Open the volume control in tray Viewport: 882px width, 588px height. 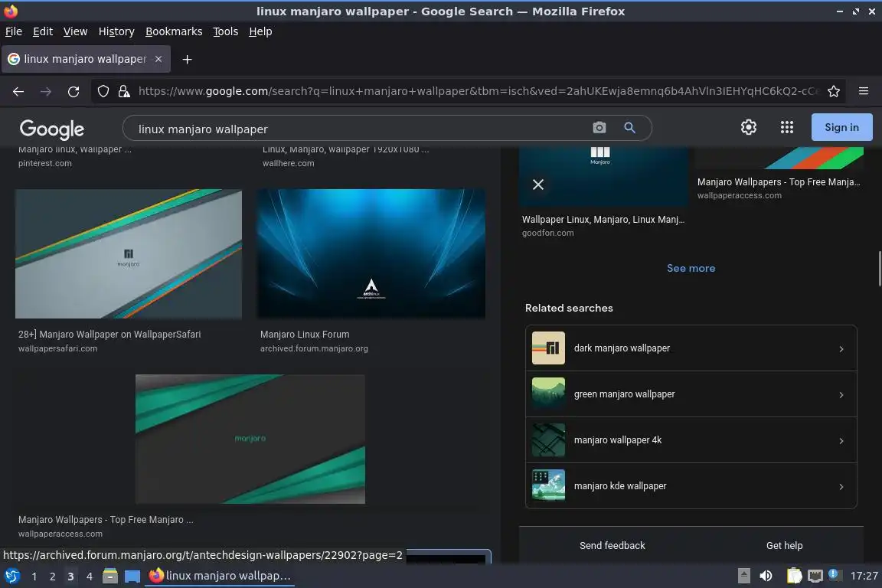click(x=766, y=576)
